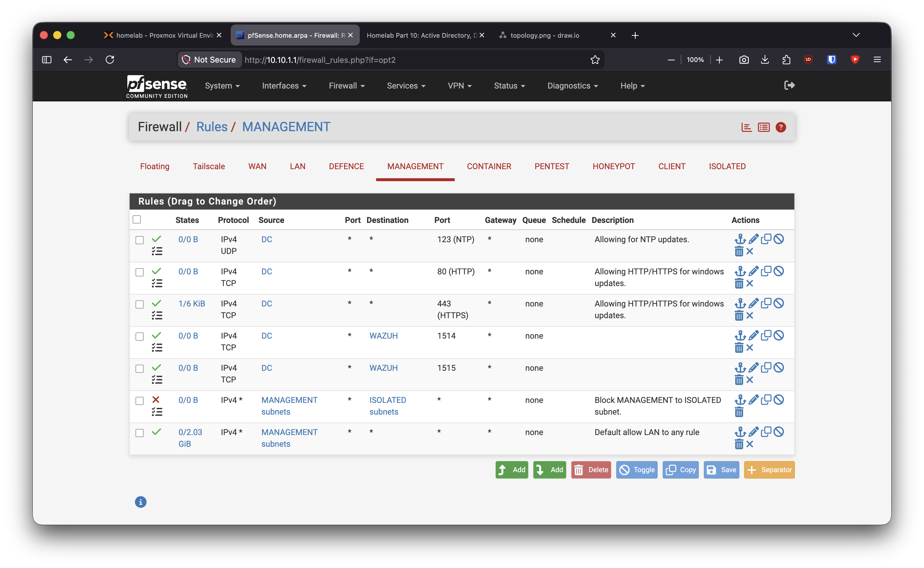Open the red help question mark icon
924x568 pixels.
pos(781,127)
